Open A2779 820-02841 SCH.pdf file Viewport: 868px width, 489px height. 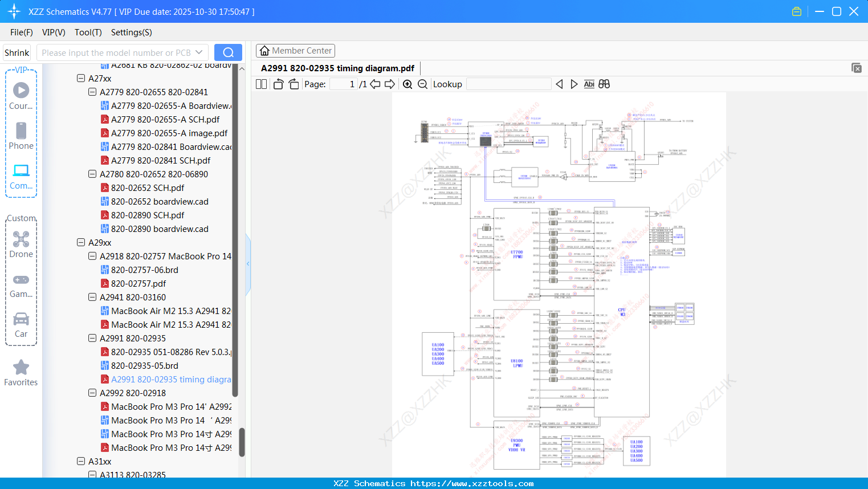[x=160, y=161]
